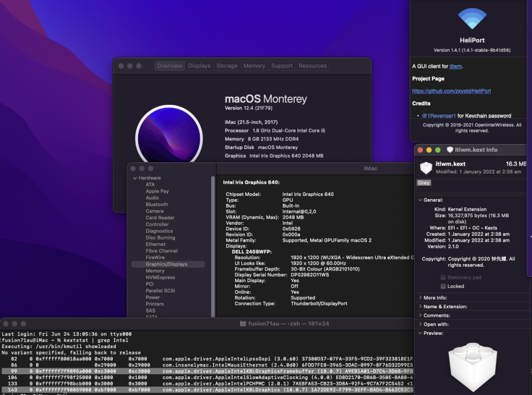Expand the More Info section

[420, 298]
